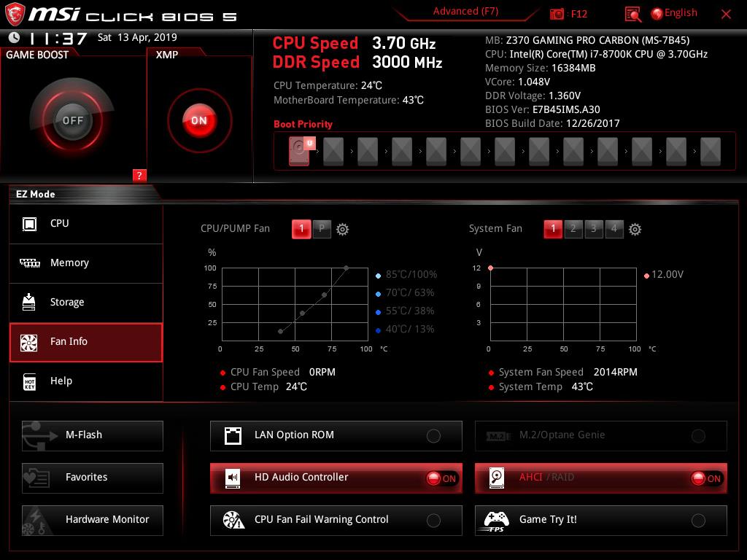The image size is (747, 560).
Task: Open Hardware Monitor
Action: (x=93, y=521)
